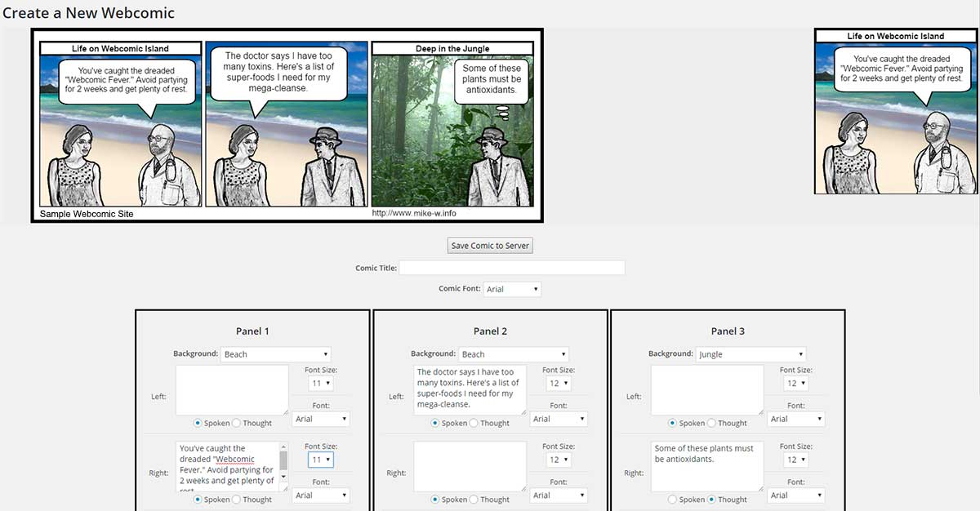Open Panel 2 Left Font dropdown
Viewport: 980px width, 511px height.
559,419
